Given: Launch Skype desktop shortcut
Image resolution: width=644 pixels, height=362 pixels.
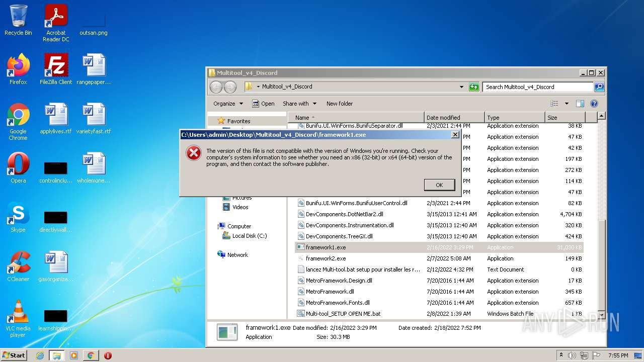Looking at the screenshot, I should tap(18, 217).
